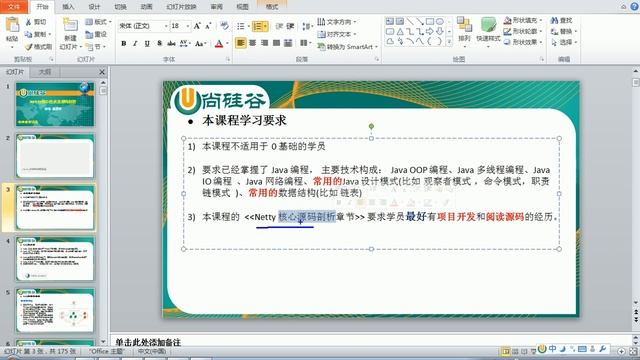
Task: Toggle Bold formatting
Action: pyautogui.click(x=124, y=43)
